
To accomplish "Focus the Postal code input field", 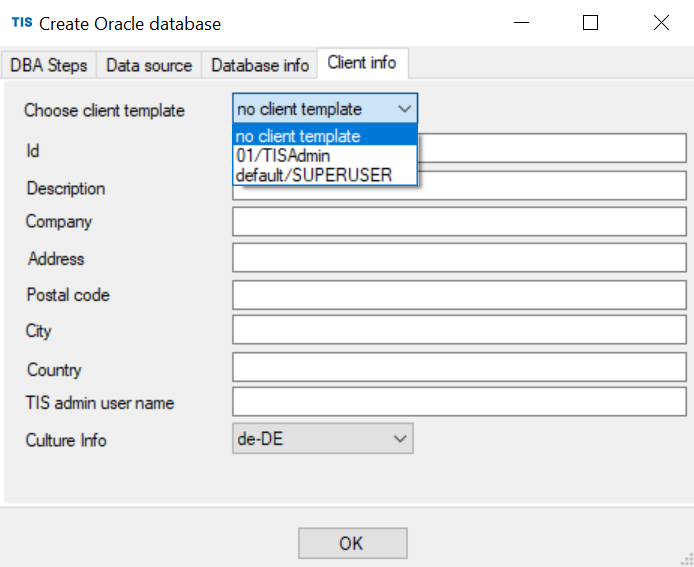I will point(459,295).
